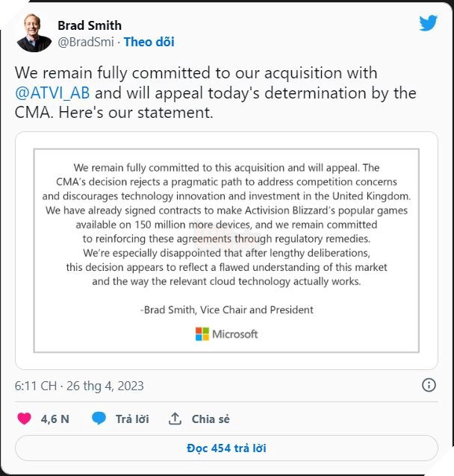This screenshot has width=454, height=476.
Task: Click the share upload arrow icon
Action: (175, 419)
